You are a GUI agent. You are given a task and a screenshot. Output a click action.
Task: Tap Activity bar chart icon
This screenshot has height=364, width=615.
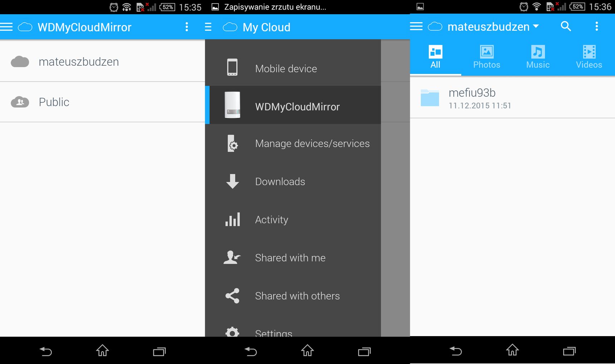click(232, 219)
